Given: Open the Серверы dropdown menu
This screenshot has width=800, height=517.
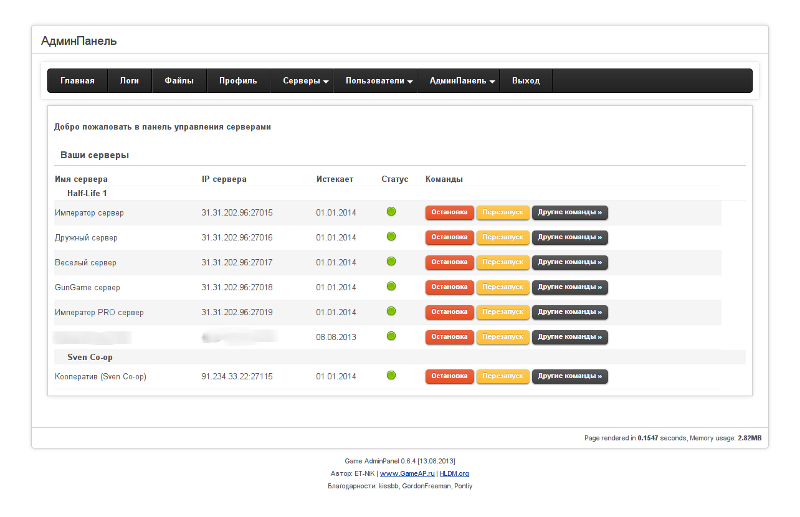Looking at the screenshot, I should 305,81.
